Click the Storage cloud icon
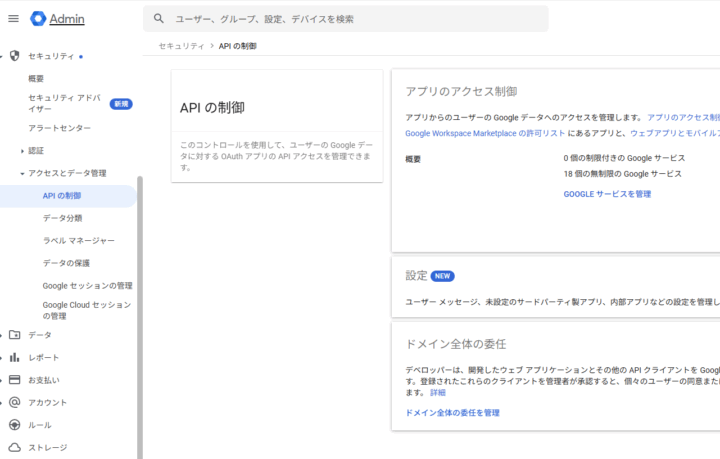The image size is (720, 459). pyautogui.click(x=15, y=447)
